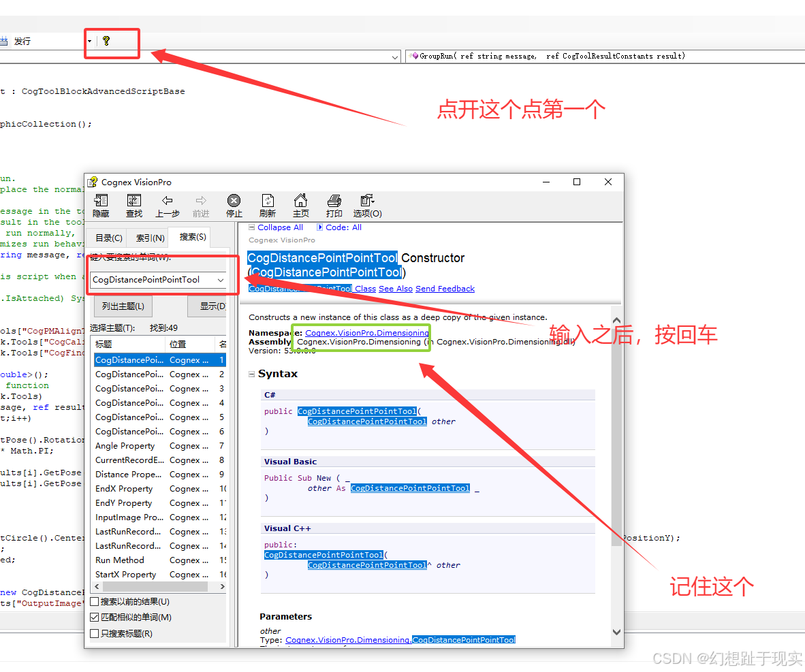Select the CurrentRecordE... result row
The image size is (805, 672).
coord(159,460)
